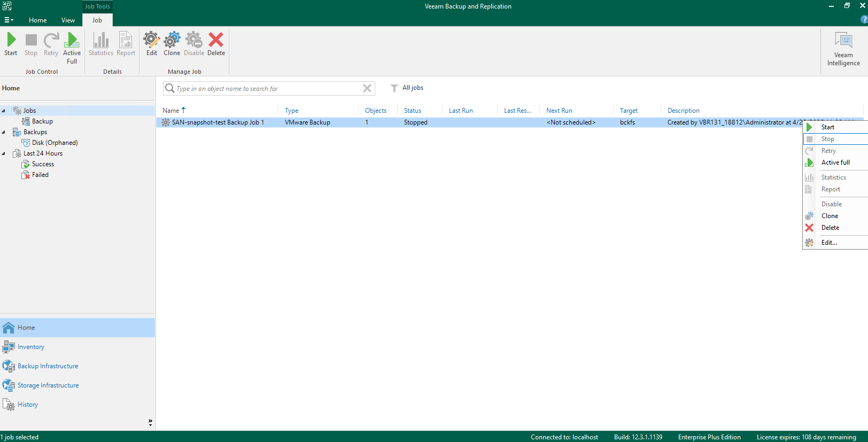The image size is (868, 442).
Task: Click the Stop job ribbon icon
Action: tap(31, 40)
